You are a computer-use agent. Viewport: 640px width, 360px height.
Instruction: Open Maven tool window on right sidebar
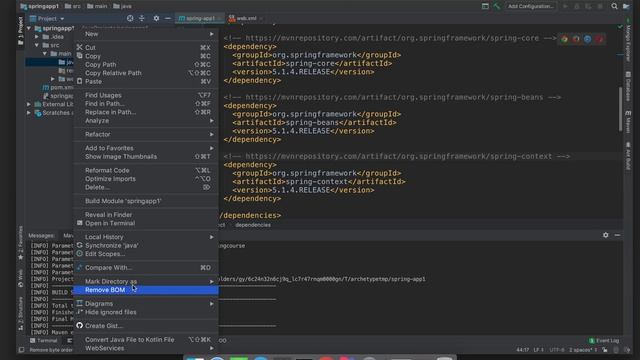tap(628, 121)
